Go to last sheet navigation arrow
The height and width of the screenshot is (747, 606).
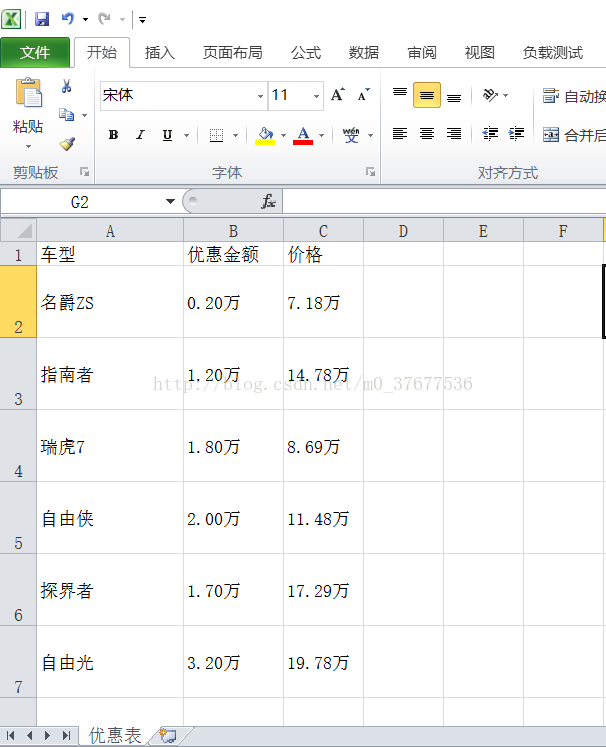[66, 736]
